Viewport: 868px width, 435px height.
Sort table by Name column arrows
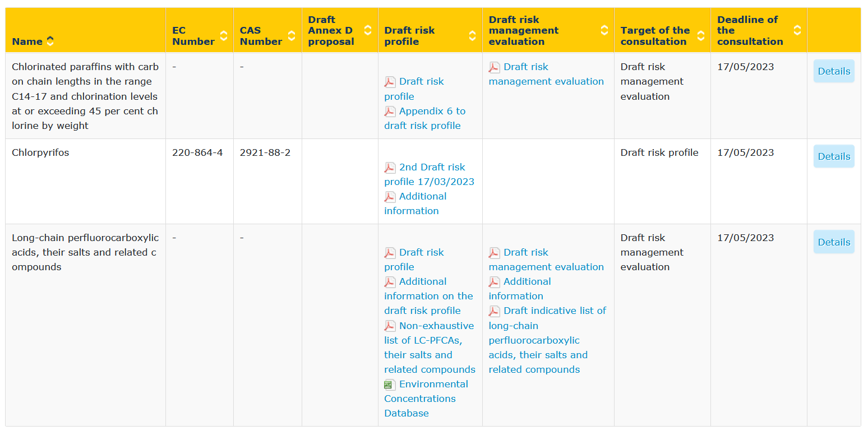click(50, 41)
